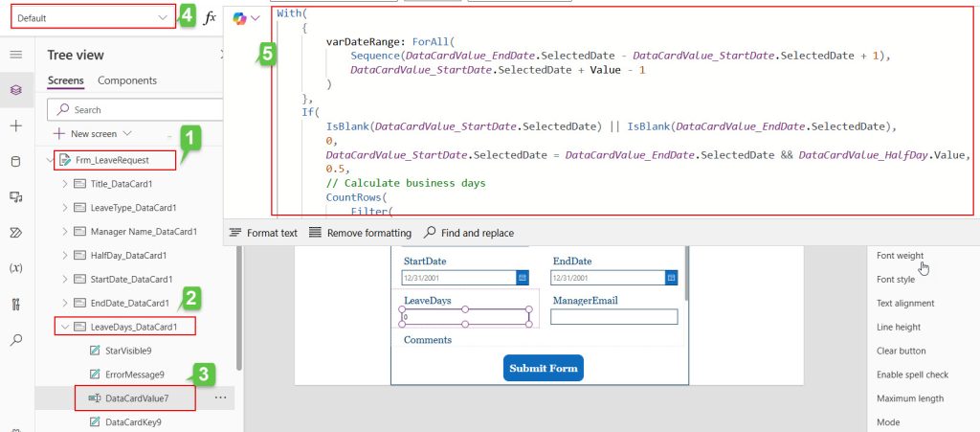Open the Data cylinder icon in left rail
Screen dimensions: 980x432
pyautogui.click(x=16, y=161)
